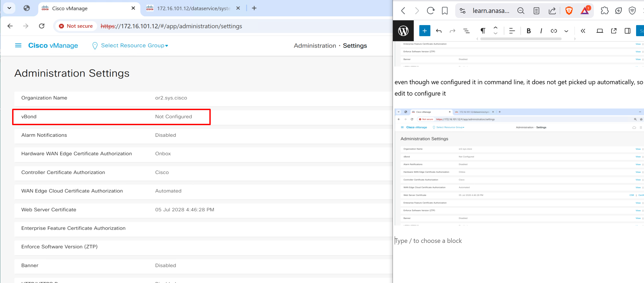Click the WordPress logo in the editor
The width and height of the screenshot is (644, 283).
(403, 31)
